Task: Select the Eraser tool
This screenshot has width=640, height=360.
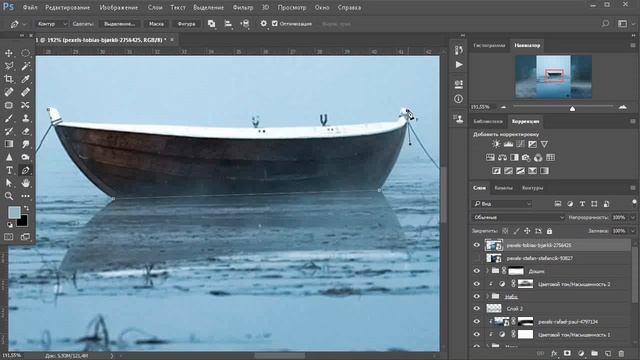Action: tap(25, 131)
